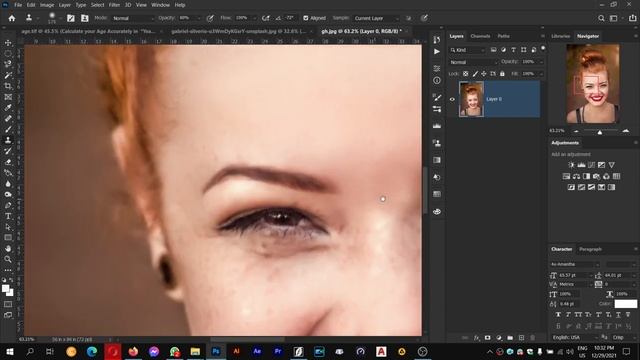Open the Window menu

(160, 5)
